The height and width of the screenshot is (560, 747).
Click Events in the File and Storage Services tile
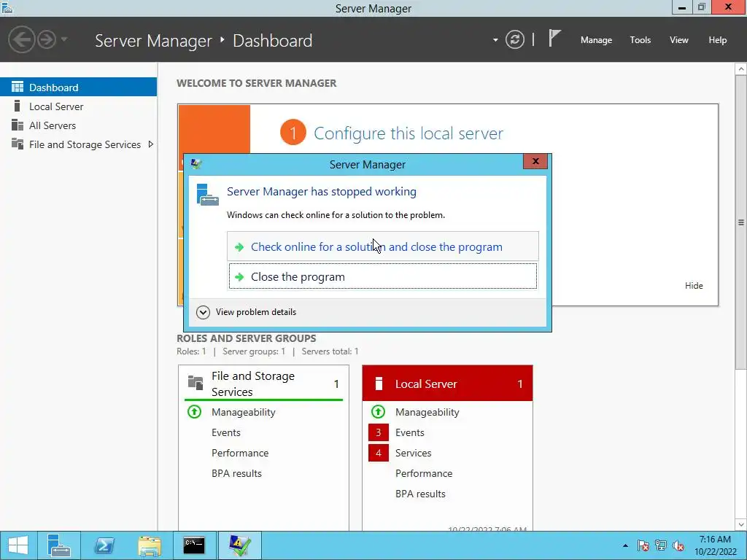point(226,432)
